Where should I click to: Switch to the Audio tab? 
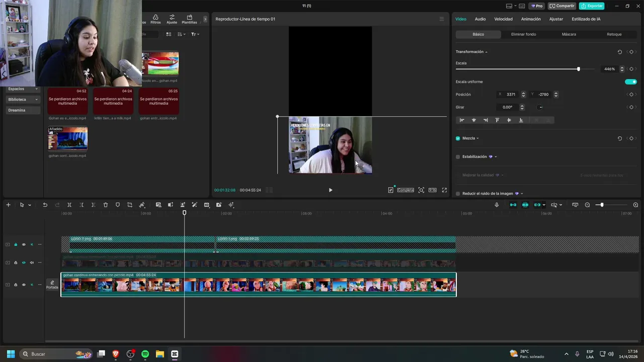point(480,19)
